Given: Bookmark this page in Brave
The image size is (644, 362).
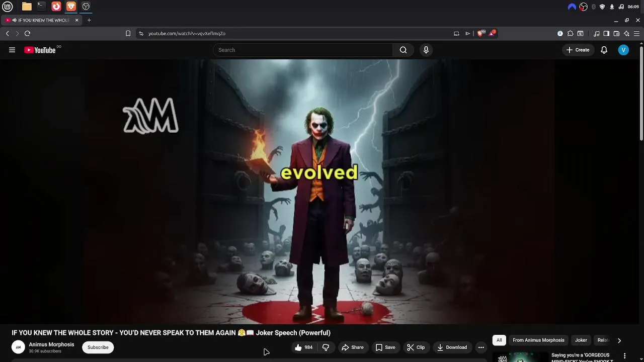Looking at the screenshot, I should point(128,34).
